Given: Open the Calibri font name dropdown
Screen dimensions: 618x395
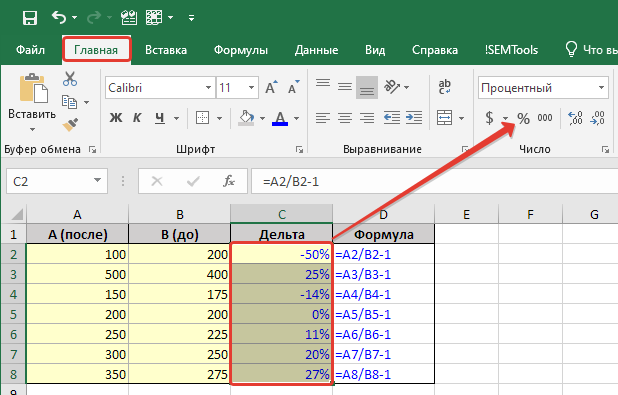Looking at the screenshot, I should (208, 88).
